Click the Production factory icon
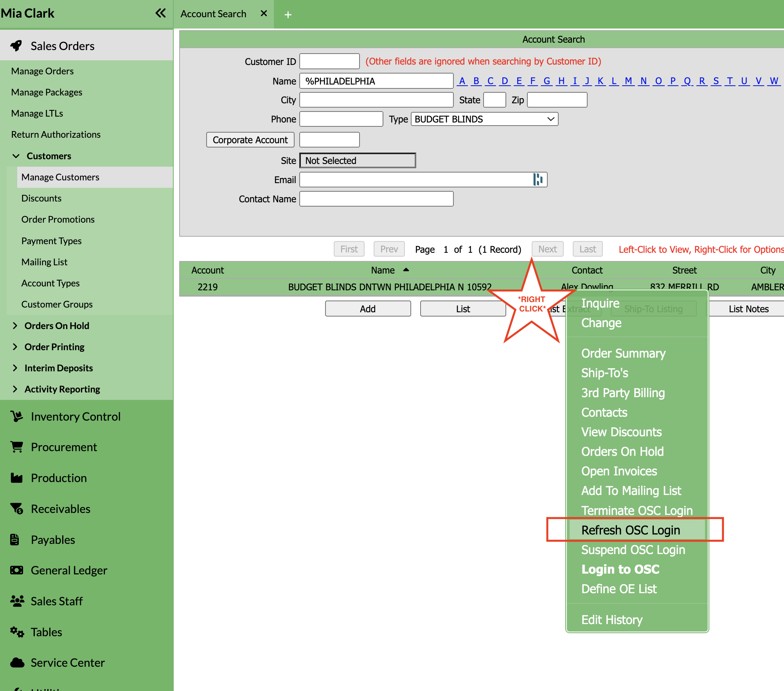This screenshot has width=784, height=691. tap(16, 478)
